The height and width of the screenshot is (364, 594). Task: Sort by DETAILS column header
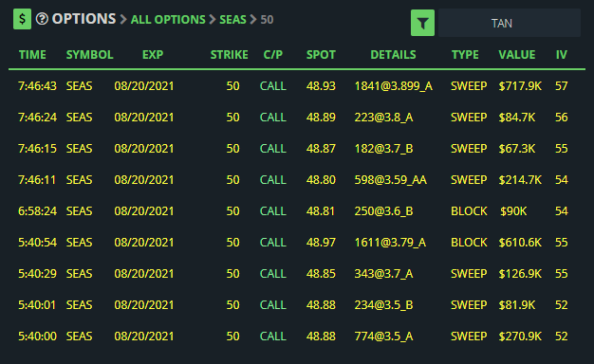tap(393, 55)
